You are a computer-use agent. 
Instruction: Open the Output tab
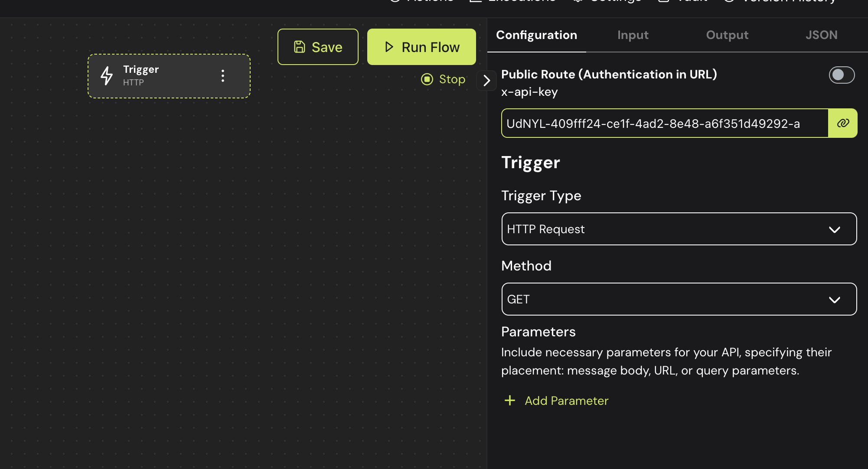point(727,35)
